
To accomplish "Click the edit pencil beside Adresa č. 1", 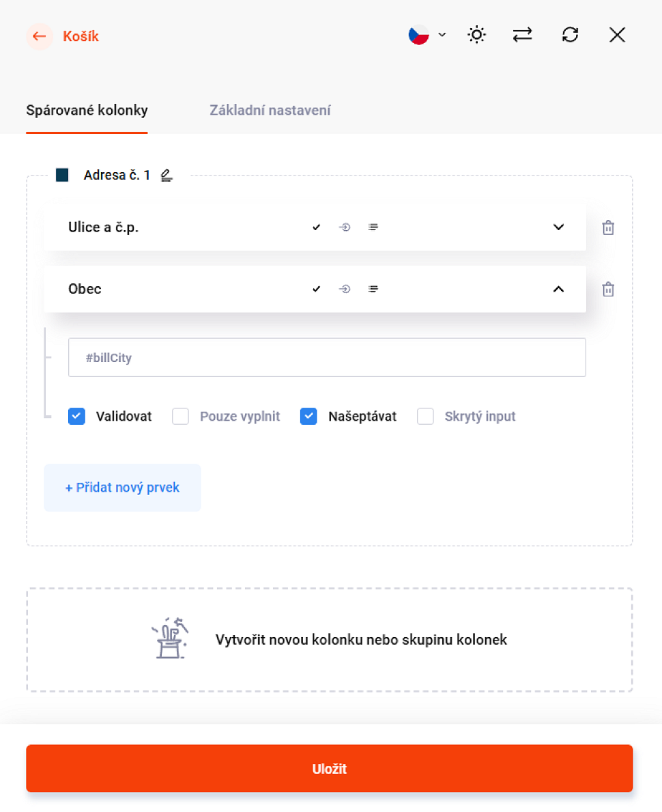I will click(167, 175).
